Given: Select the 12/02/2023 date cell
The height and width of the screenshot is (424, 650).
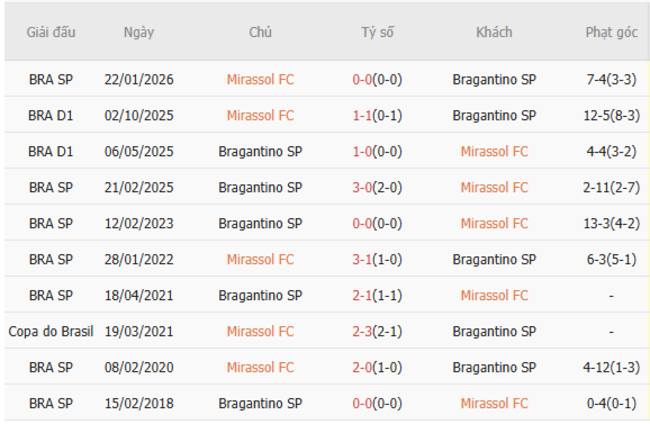Looking at the screenshot, I should pyautogui.click(x=138, y=223).
